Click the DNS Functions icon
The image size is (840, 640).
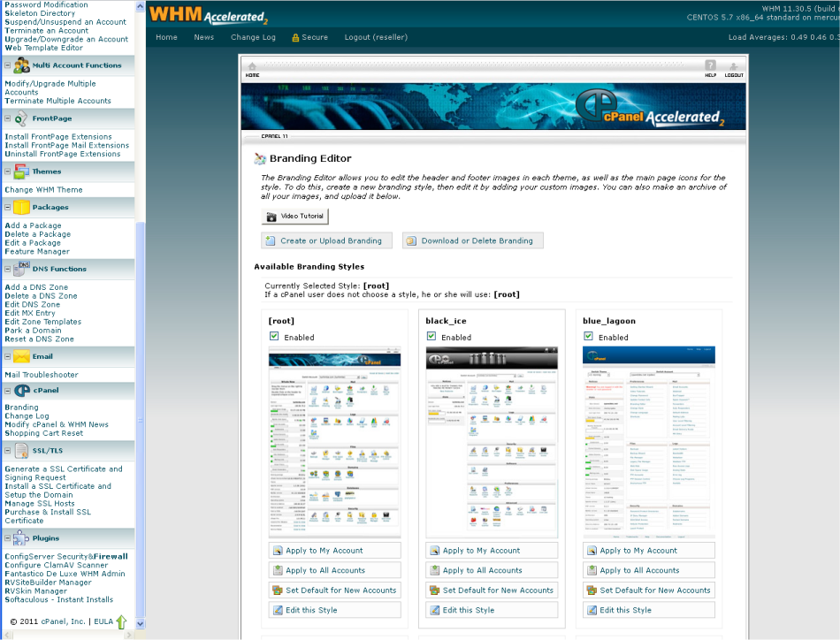tap(21, 269)
